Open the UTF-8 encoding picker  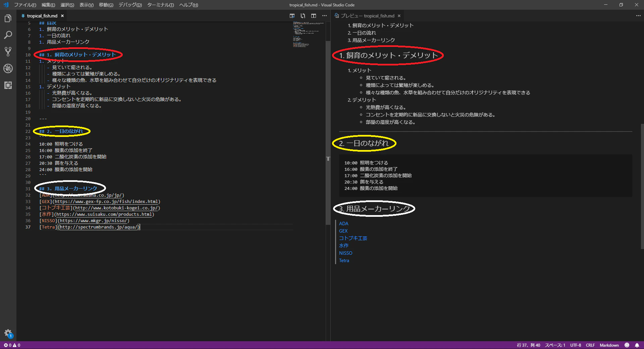pyautogui.click(x=576, y=345)
